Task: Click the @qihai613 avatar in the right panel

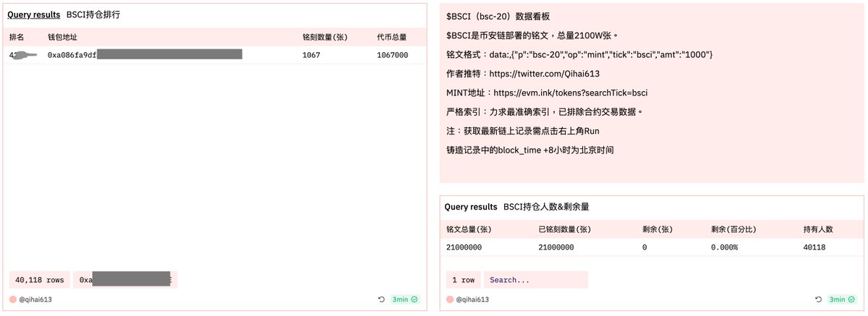Action: click(450, 299)
